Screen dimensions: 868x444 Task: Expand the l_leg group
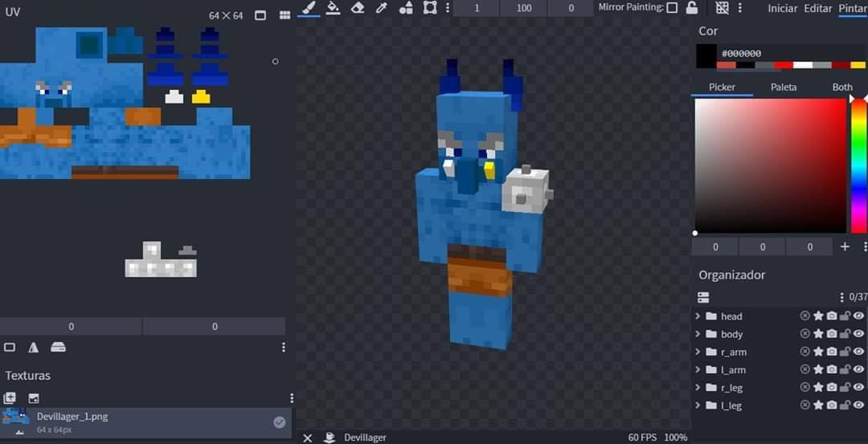coord(698,405)
